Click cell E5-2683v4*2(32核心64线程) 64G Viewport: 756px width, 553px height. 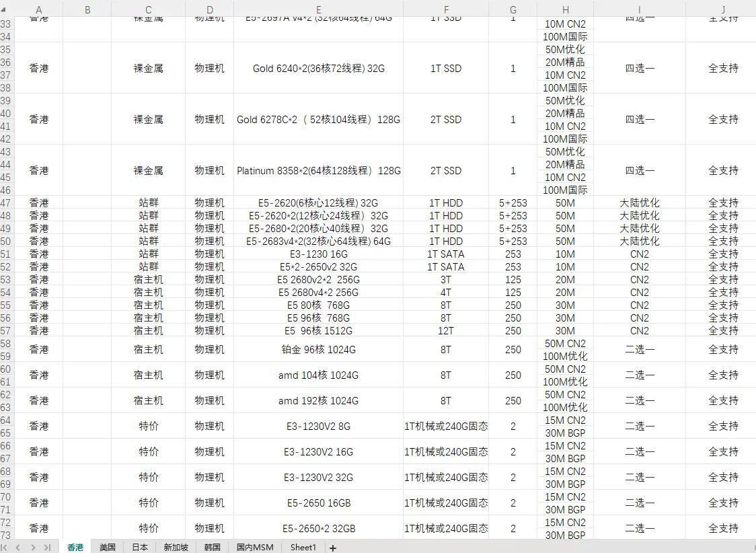pyautogui.click(x=319, y=241)
